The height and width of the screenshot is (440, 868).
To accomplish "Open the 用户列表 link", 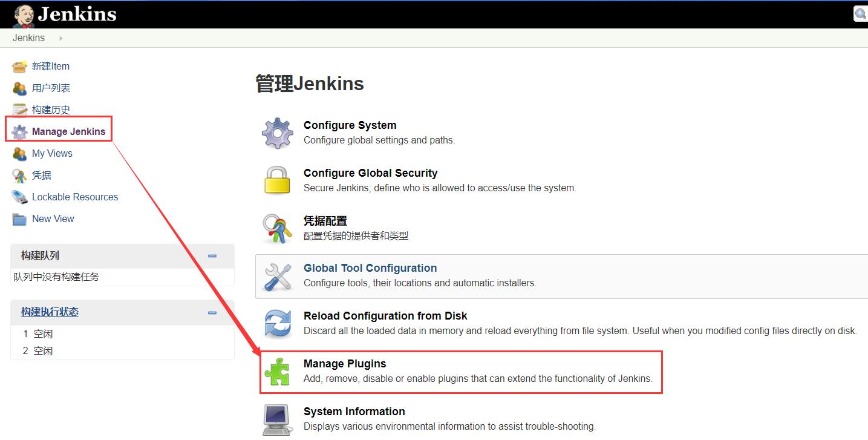I will pos(51,88).
